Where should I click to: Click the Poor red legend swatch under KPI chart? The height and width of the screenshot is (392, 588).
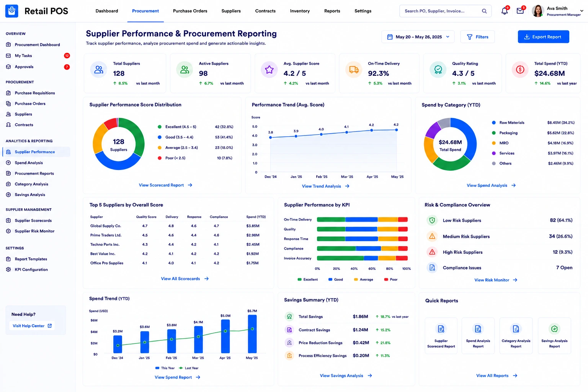click(386, 279)
